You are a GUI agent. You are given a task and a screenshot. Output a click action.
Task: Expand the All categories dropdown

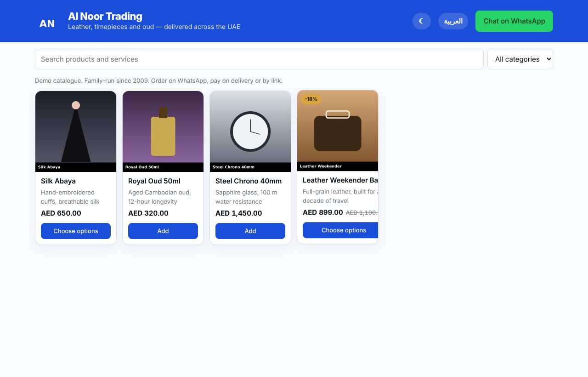[520, 59]
